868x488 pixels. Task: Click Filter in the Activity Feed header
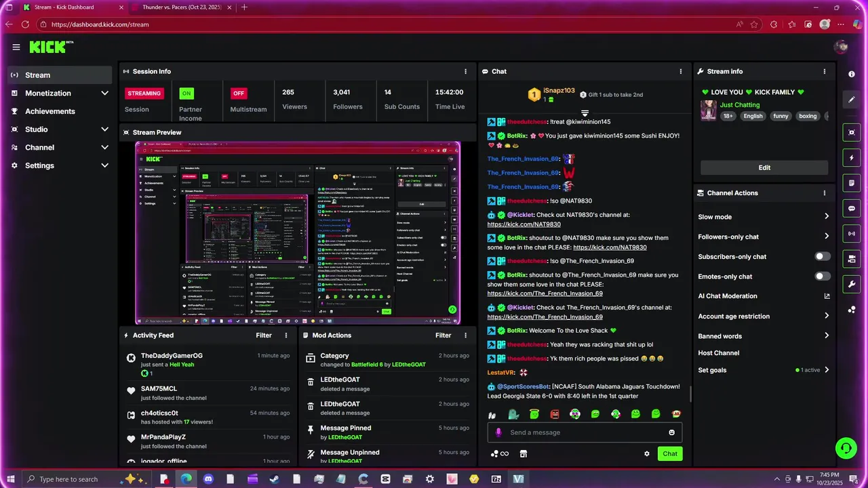[264, 335]
